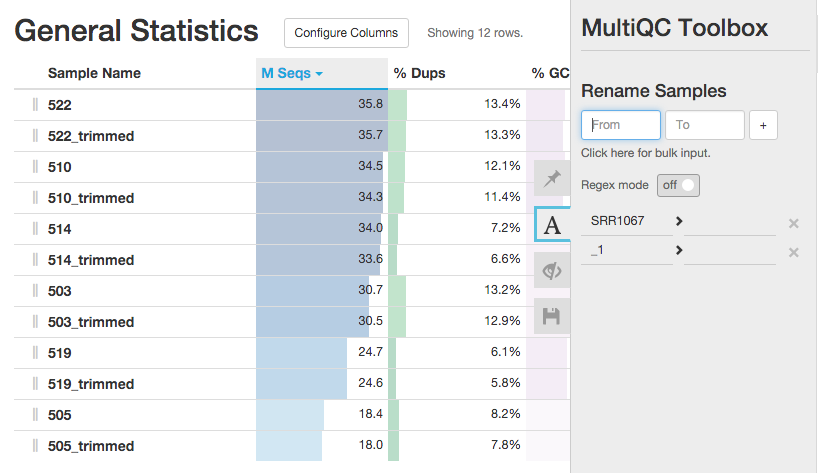Select the rename samples 'A' toolbox tab

pos(553,225)
